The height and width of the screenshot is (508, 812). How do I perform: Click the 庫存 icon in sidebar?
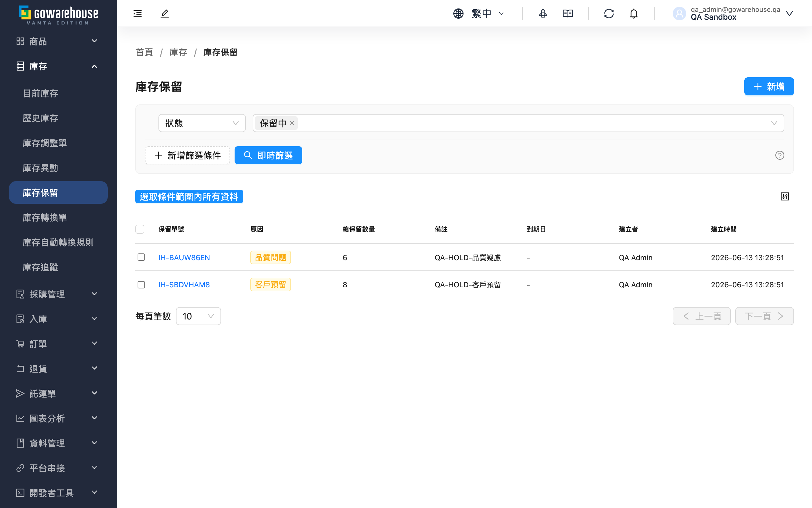[x=20, y=66]
